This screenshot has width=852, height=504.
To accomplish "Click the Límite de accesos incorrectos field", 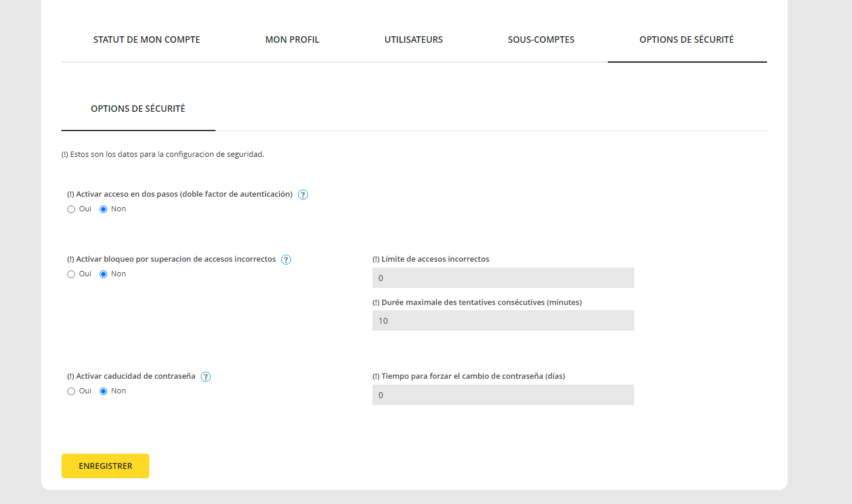I will 503,278.
